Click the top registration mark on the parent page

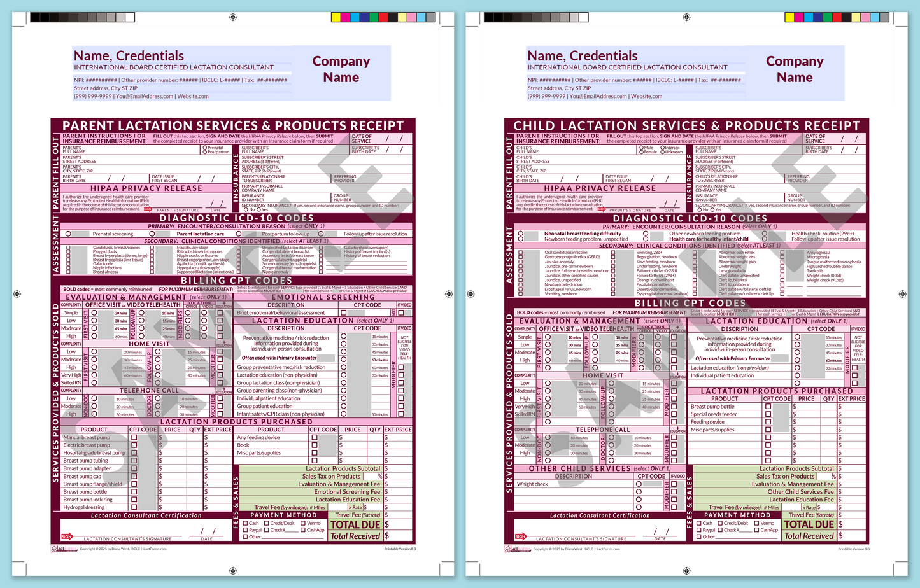(233, 17)
